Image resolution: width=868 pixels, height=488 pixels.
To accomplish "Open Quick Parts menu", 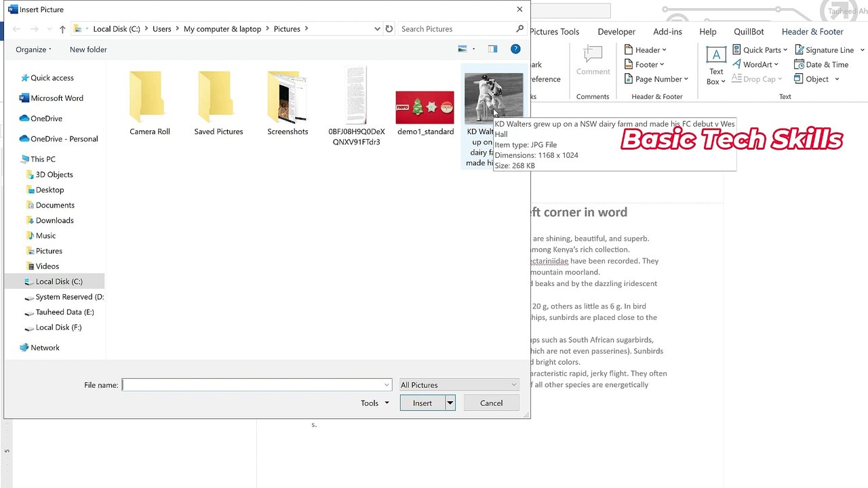I will [x=760, y=49].
